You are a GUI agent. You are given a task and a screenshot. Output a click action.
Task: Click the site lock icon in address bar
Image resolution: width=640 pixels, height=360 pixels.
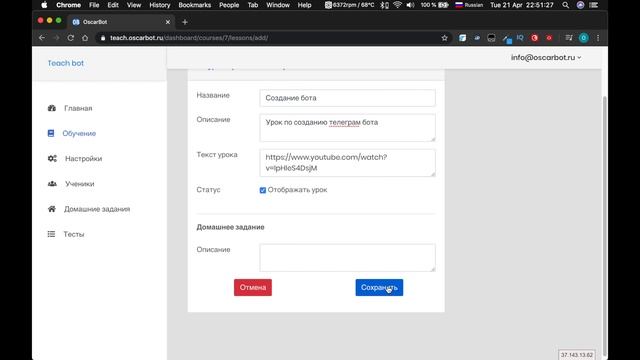103,38
